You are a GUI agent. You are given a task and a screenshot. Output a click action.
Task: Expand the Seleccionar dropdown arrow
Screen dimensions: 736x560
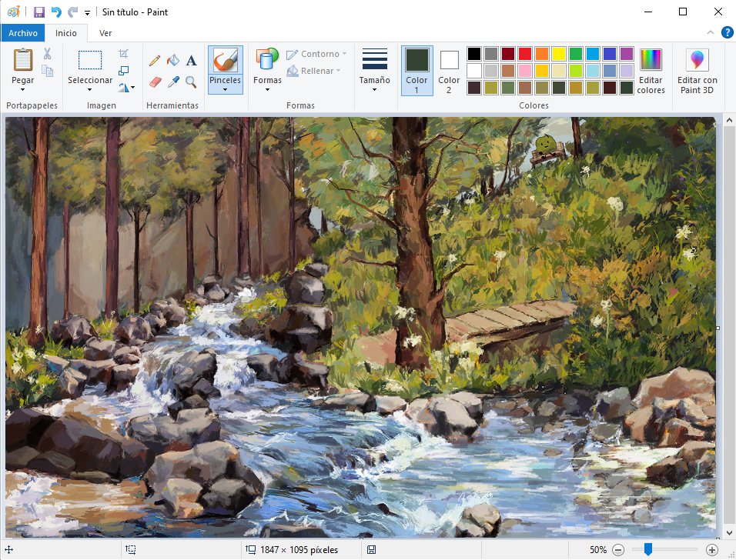(x=89, y=89)
